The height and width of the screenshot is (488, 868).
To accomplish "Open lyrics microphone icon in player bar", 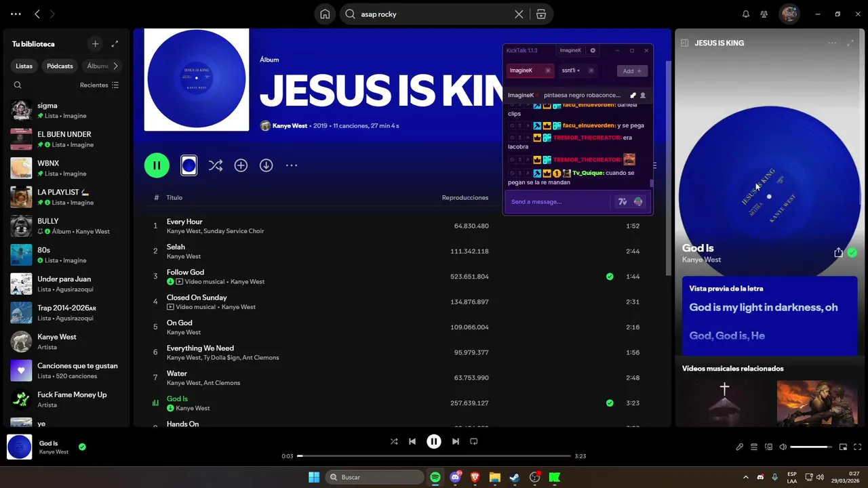I will (740, 447).
